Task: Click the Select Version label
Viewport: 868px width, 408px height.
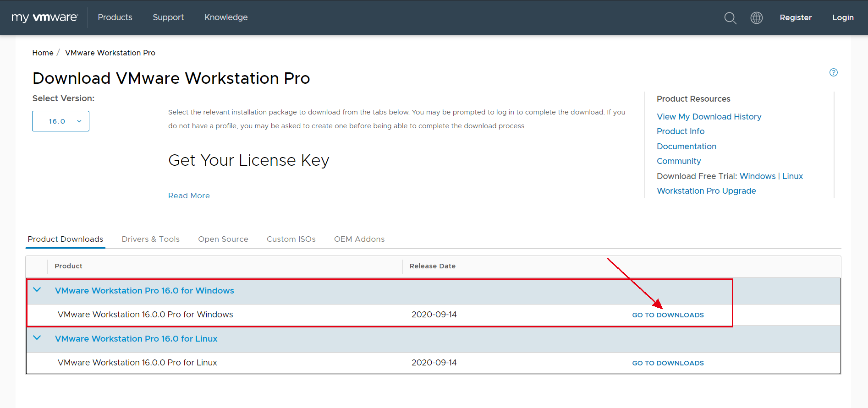Action: [x=63, y=98]
